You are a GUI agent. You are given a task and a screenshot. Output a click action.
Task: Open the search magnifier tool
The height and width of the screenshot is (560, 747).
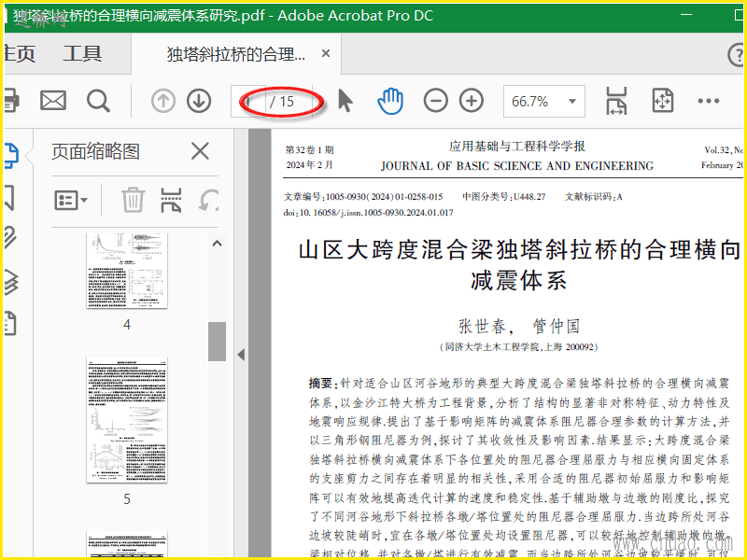click(x=98, y=101)
